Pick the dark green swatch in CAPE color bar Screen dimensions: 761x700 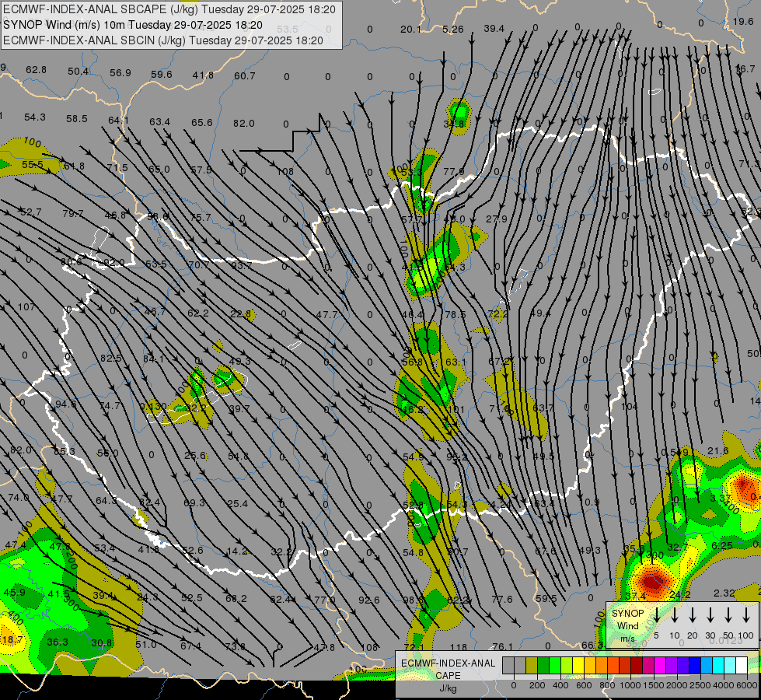pos(543,666)
